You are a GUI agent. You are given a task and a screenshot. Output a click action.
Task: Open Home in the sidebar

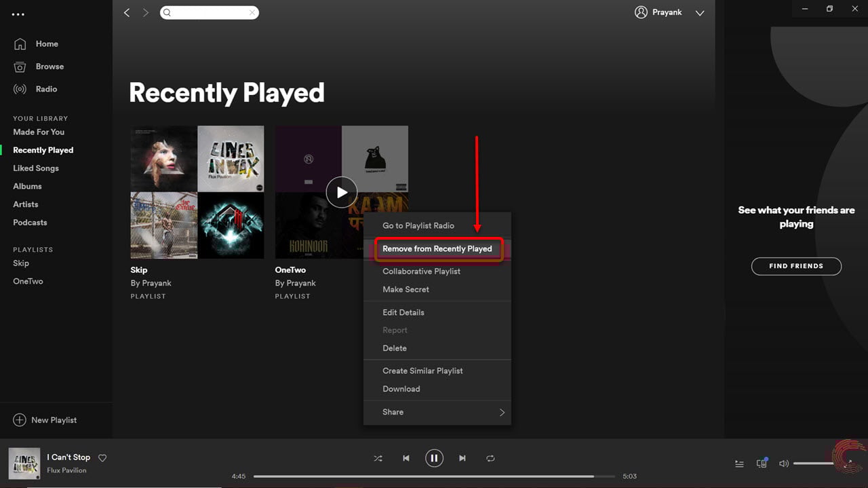[47, 44]
